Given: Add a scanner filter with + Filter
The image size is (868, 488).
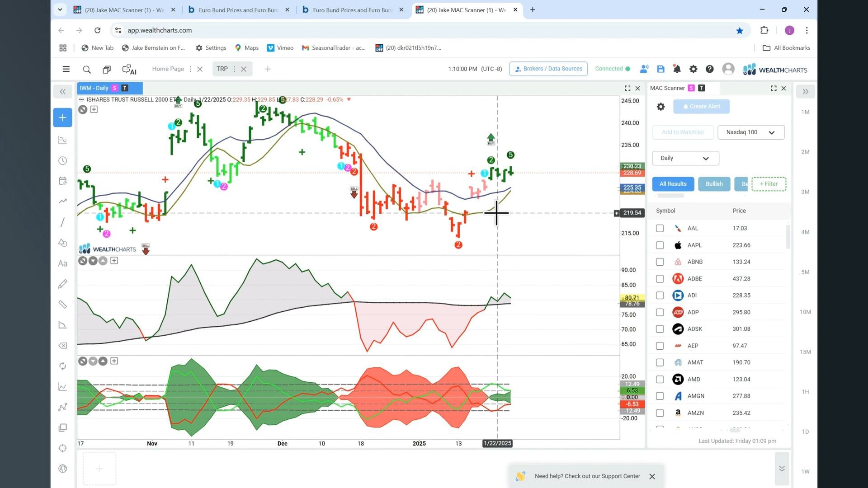Looking at the screenshot, I should click(x=769, y=184).
